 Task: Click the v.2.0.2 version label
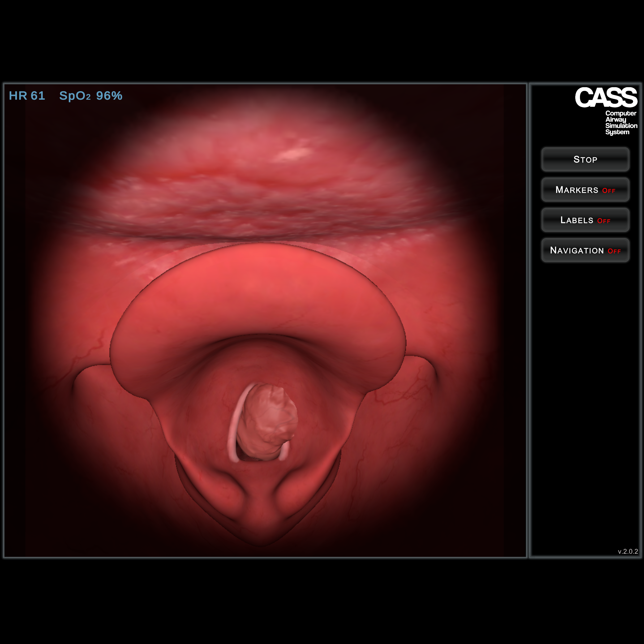click(628, 551)
